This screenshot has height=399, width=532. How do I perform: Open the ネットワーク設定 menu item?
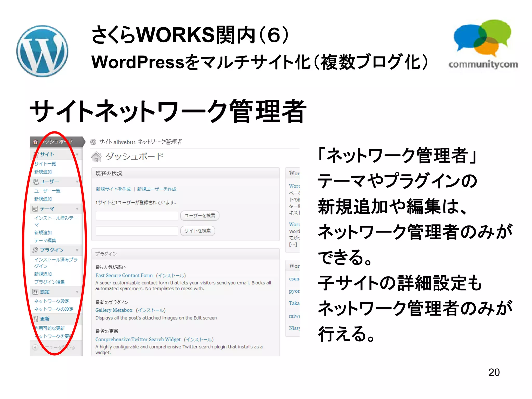click(52, 301)
